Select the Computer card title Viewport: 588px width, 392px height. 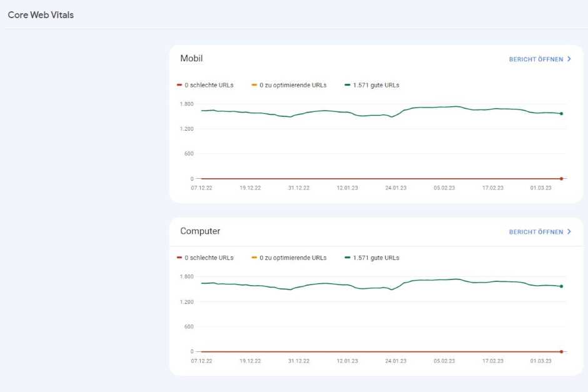click(200, 231)
